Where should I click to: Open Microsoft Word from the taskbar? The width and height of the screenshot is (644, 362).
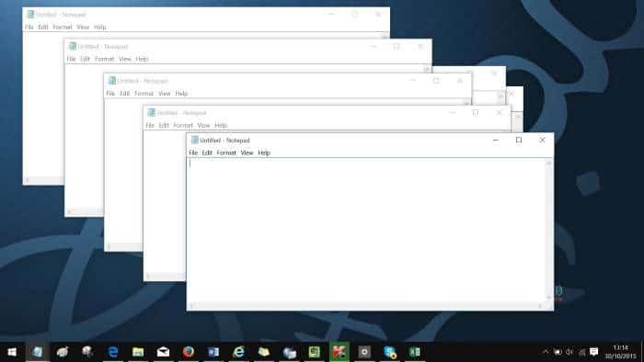click(x=213, y=352)
